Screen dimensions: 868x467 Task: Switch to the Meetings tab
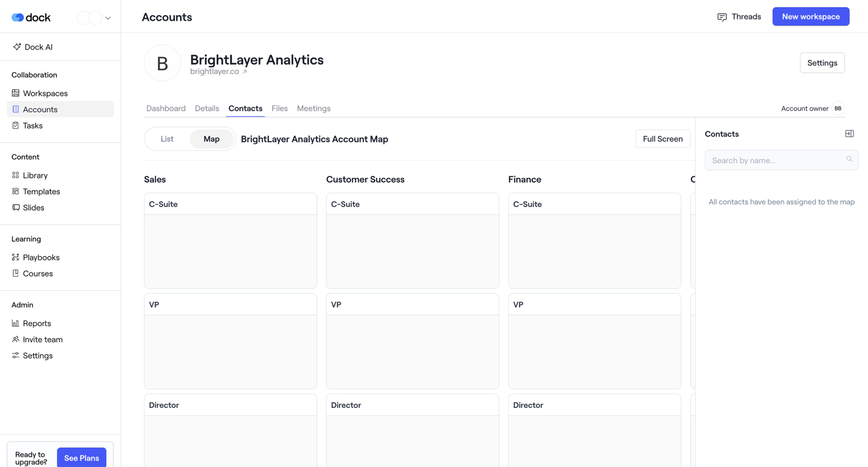(x=313, y=108)
